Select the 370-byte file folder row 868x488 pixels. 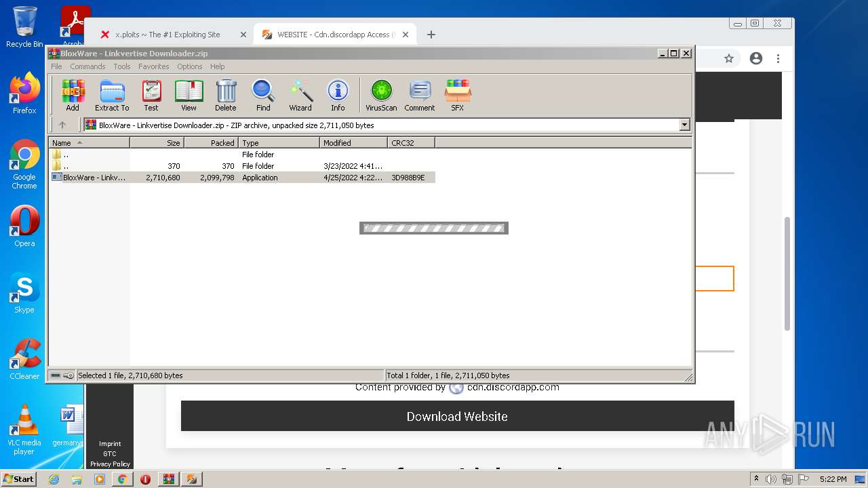click(243, 166)
